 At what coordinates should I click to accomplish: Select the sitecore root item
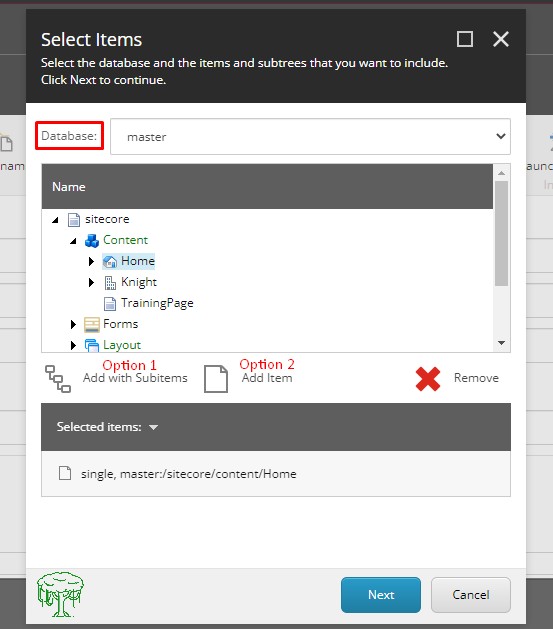tap(107, 219)
